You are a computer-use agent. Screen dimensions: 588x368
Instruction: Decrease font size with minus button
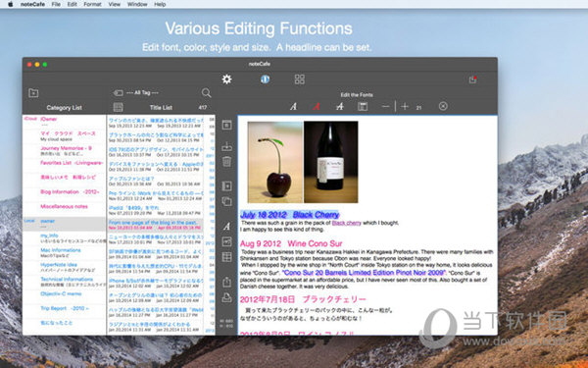[385, 107]
